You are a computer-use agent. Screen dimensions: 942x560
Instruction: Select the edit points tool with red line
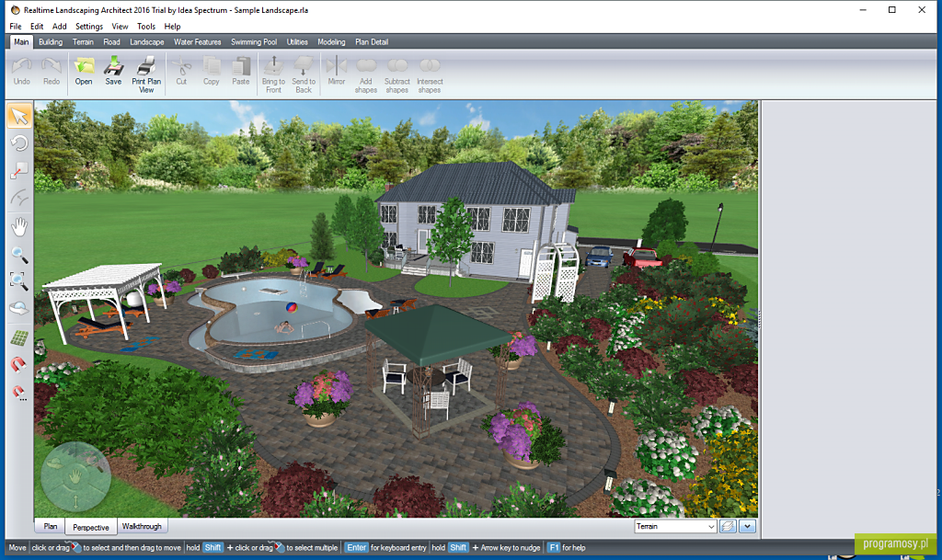pyautogui.click(x=19, y=171)
